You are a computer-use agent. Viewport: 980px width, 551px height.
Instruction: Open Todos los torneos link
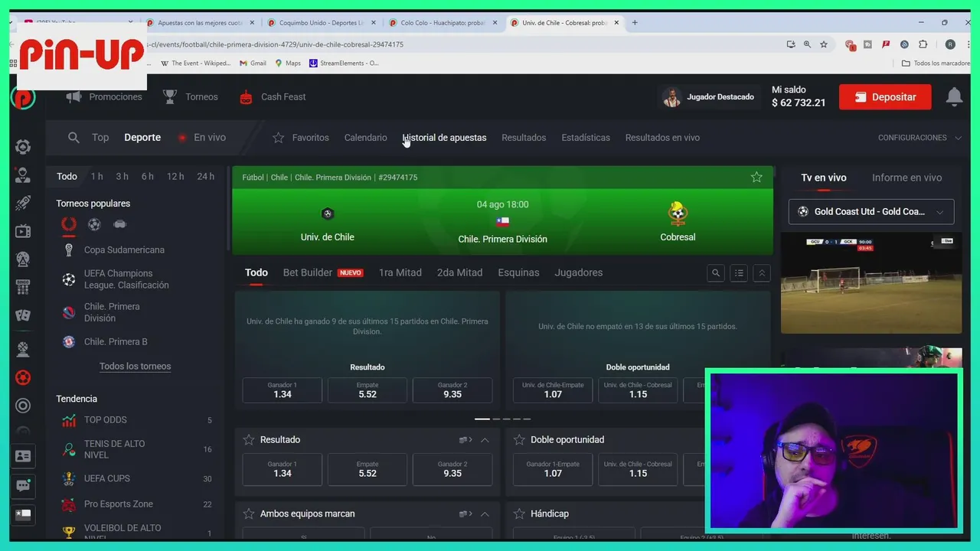(x=135, y=367)
